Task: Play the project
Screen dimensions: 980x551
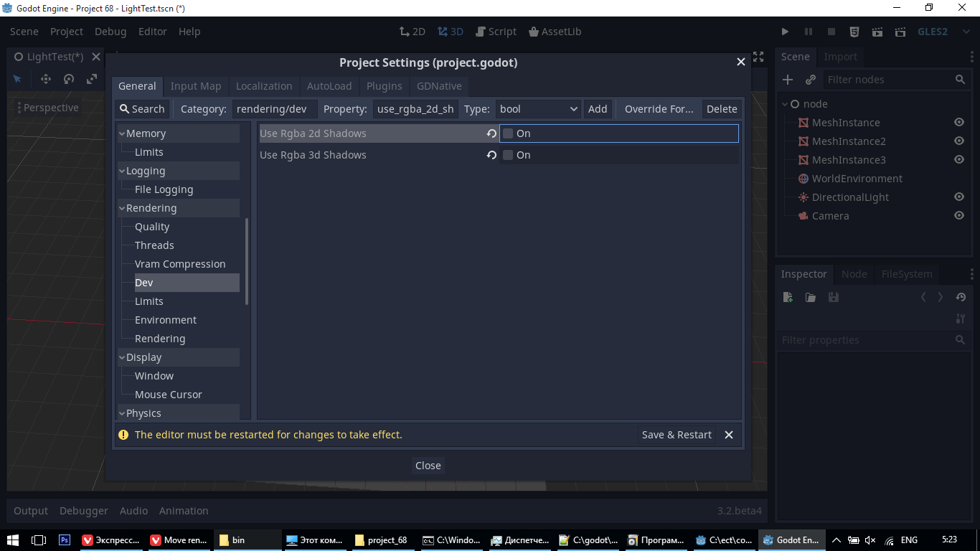Action: click(785, 32)
